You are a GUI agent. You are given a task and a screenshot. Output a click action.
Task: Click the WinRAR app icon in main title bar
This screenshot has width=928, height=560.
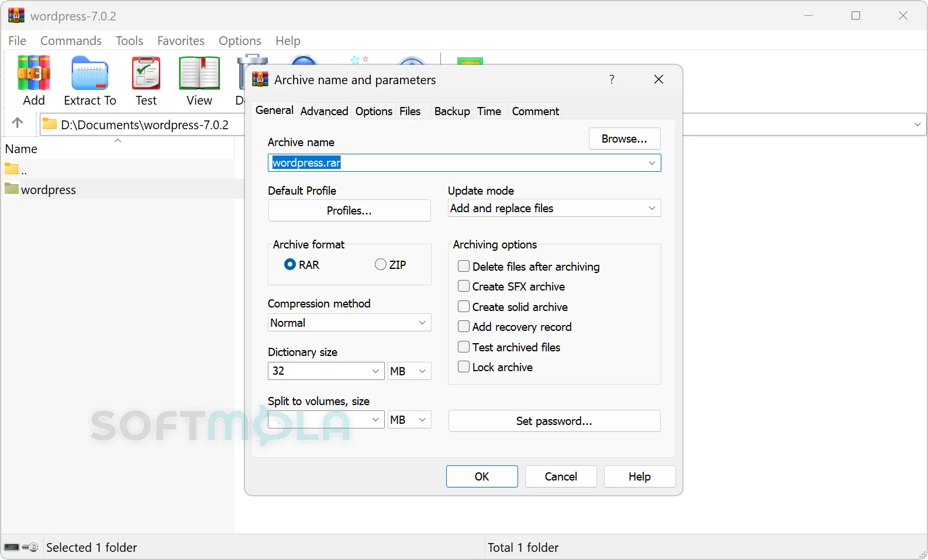click(16, 15)
